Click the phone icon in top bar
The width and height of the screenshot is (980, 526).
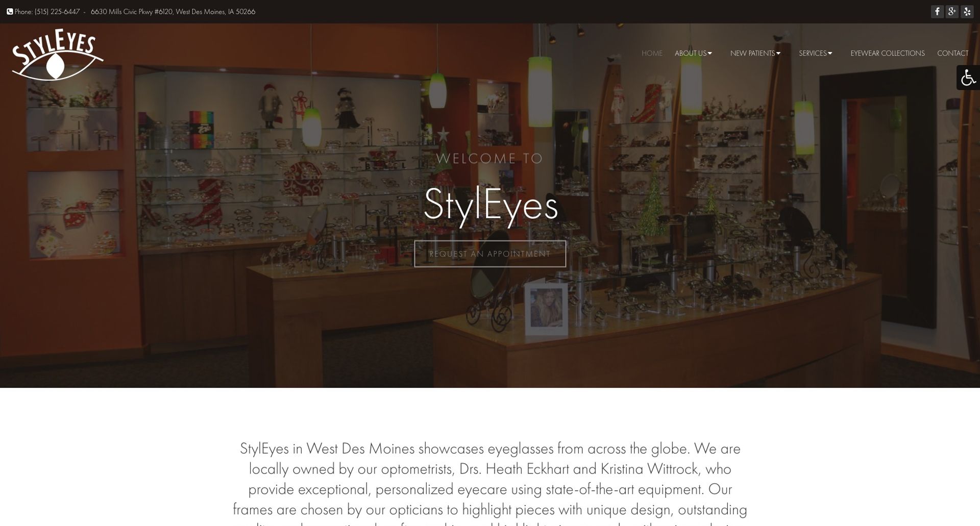click(10, 11)
